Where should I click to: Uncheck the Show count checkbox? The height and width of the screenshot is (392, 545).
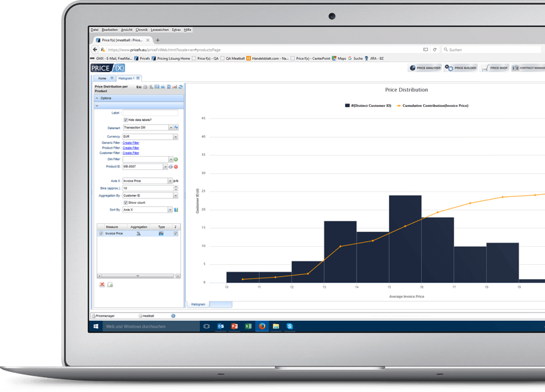click(x=126, y=202)
